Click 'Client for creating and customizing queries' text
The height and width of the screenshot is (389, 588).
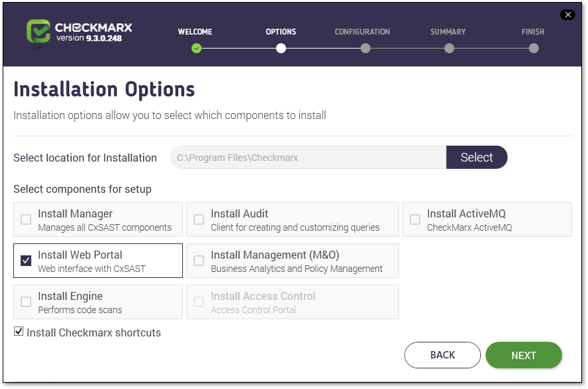point(295,227)
